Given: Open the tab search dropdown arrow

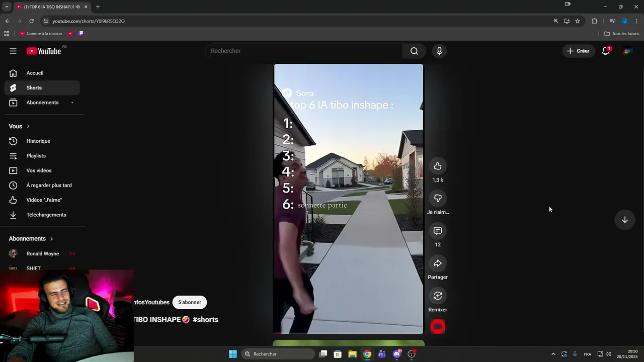Looking at the screenshot, I should coord(7,7).
